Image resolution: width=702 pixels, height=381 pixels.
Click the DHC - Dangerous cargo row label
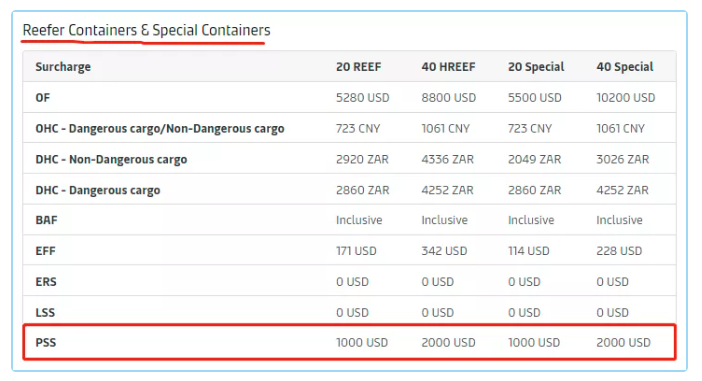pyautogui.click(x=98, y=190)
